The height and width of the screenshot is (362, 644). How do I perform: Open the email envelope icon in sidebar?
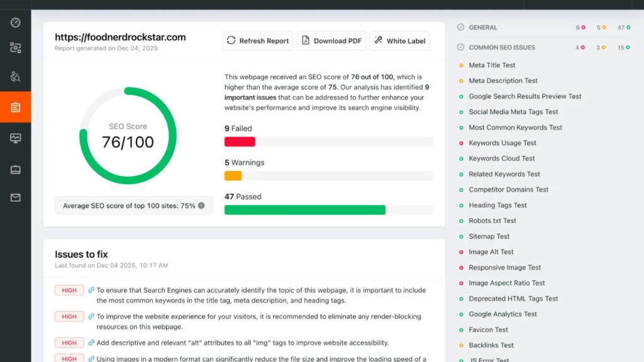point(16,197)
